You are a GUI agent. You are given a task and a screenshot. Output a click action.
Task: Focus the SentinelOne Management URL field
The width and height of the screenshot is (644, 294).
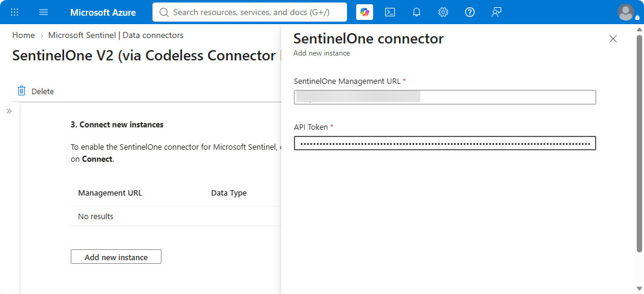(445, 97)
